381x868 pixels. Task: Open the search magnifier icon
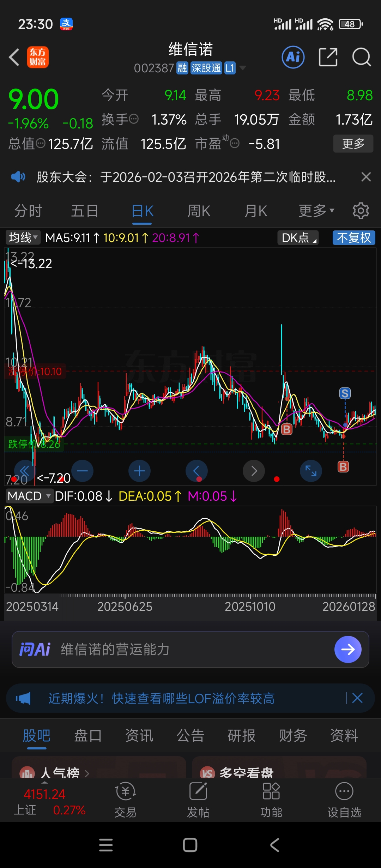[362, 57]
